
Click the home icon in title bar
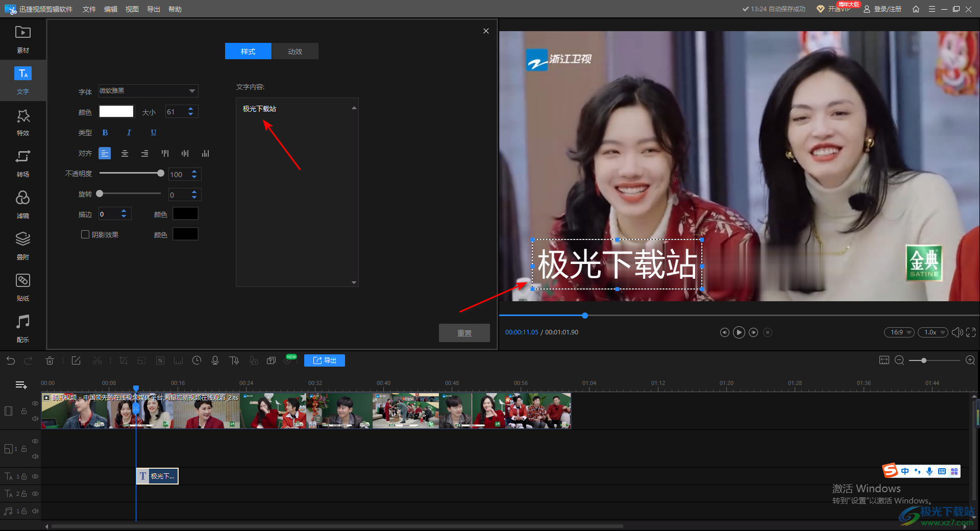(916, 9)
